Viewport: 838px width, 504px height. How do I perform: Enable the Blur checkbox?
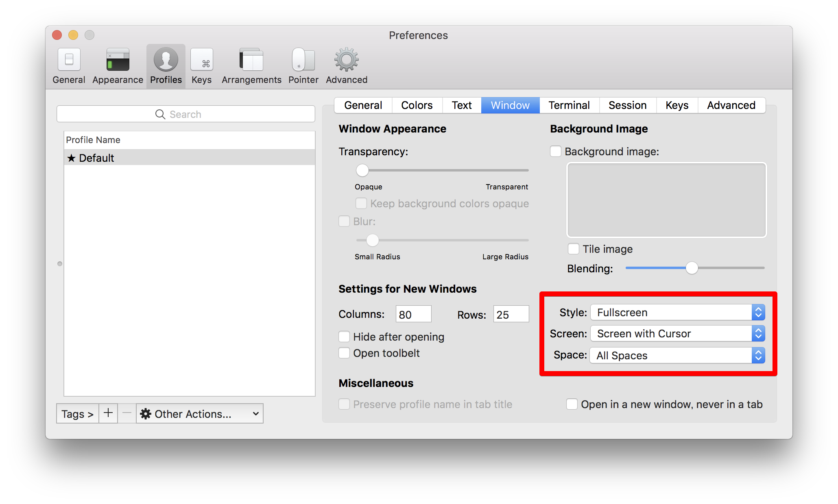pyautogui.click(x=344, y=221)
